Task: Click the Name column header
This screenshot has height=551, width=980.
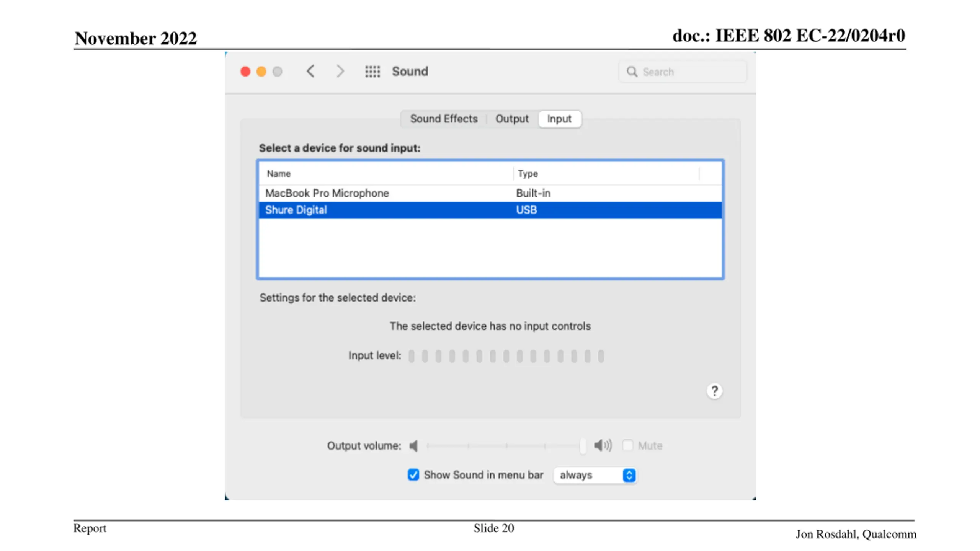Action: coord(386,174)
